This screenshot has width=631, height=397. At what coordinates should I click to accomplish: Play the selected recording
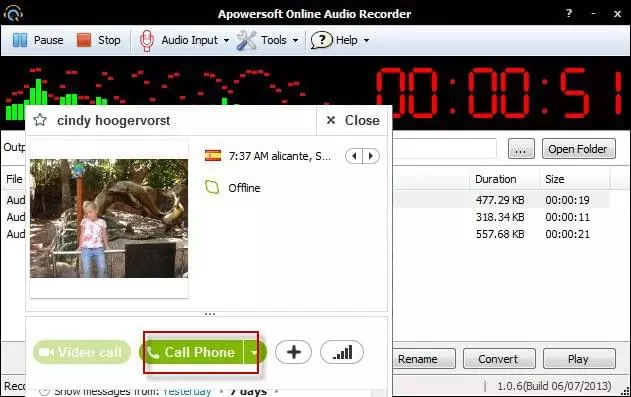point(579,358)
